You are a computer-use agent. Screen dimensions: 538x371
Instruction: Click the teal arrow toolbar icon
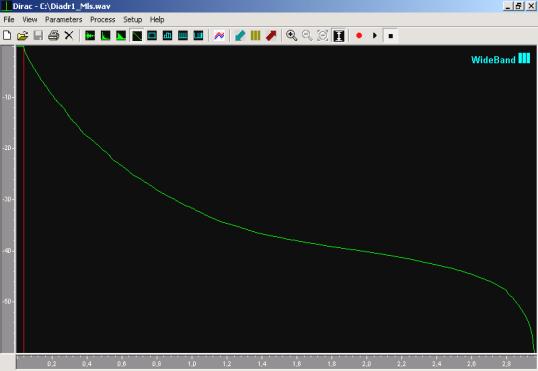(x=240, y=35)
